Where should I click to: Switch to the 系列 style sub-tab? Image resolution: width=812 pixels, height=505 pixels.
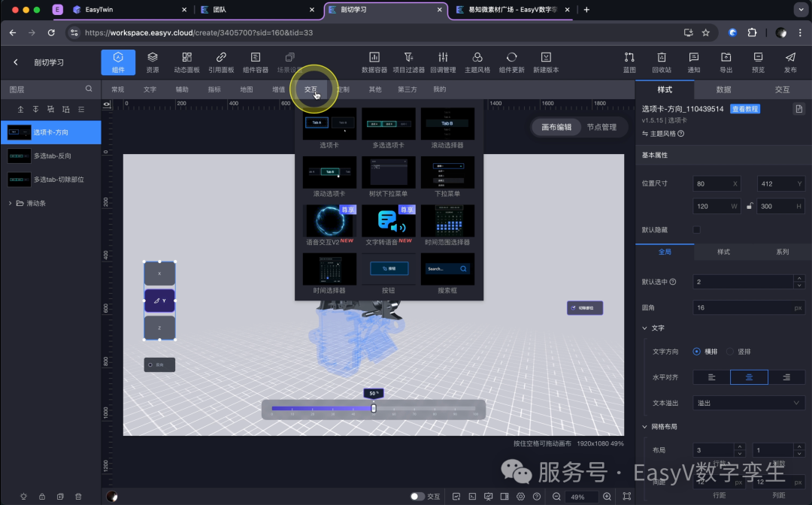click(783, 252)
